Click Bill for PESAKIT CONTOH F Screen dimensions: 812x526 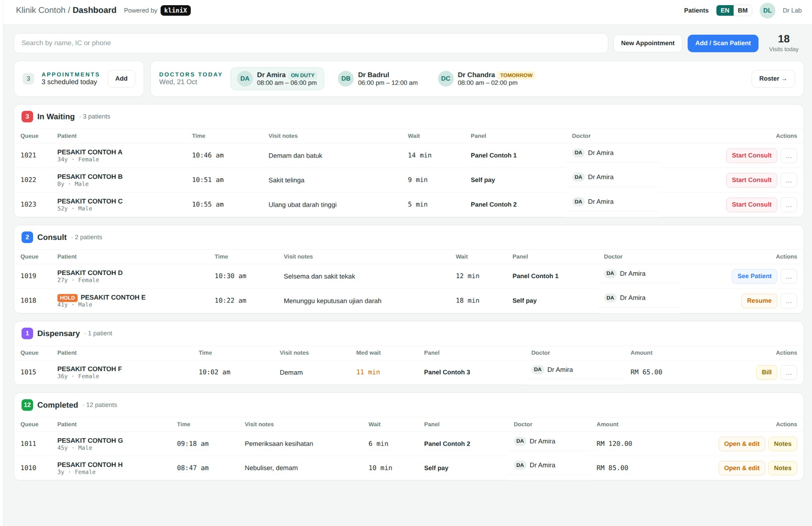pos(766,372)
